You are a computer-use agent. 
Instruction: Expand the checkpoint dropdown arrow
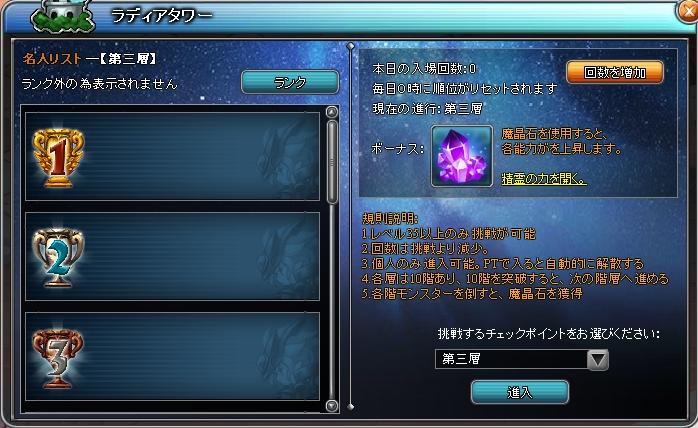tap(598, 359)
